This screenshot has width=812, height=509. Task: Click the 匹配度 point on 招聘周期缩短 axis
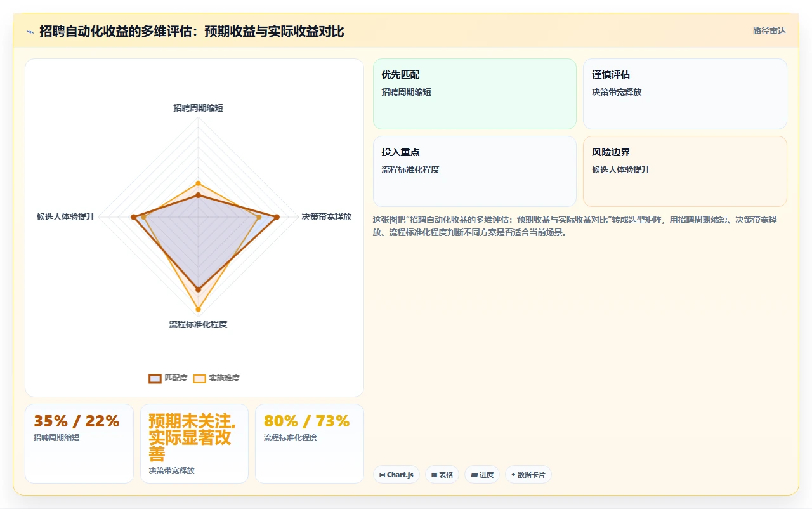point(198,195)
